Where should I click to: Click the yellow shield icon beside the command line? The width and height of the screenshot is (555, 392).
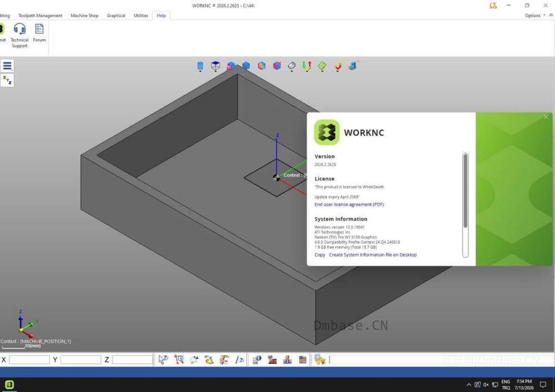tap(320, 360)
